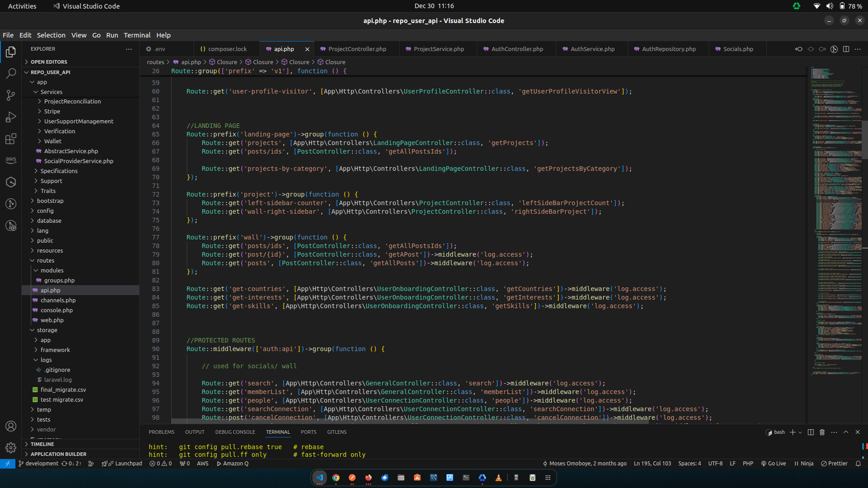Screen dimensions: 868x488
Task: Open the Extensions view
Action: pos(11,139)
